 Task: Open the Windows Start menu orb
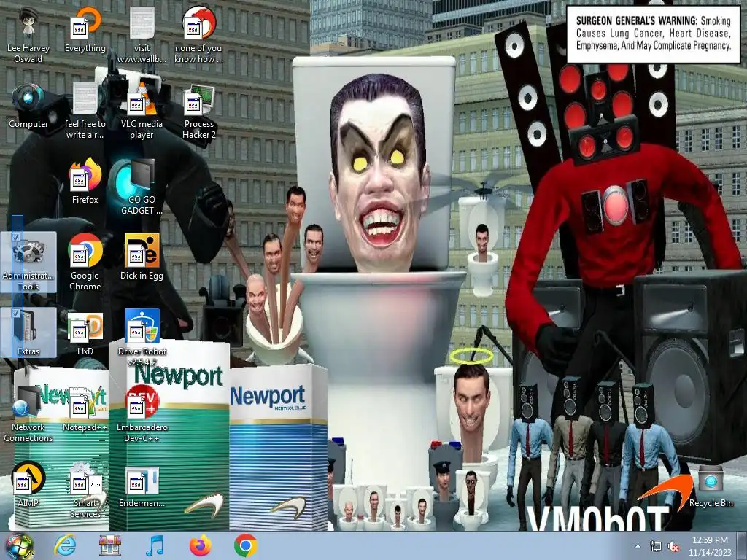click(19, 545)
